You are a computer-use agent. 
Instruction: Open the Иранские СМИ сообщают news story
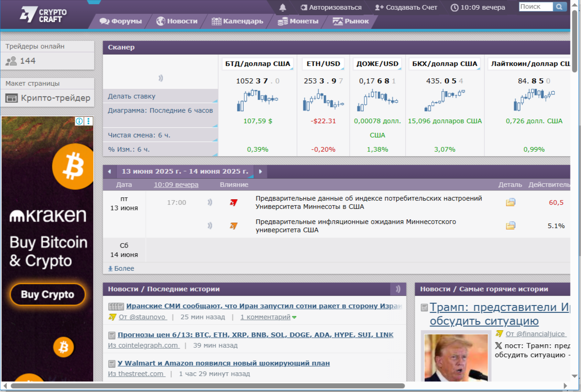tap(263, 306)
